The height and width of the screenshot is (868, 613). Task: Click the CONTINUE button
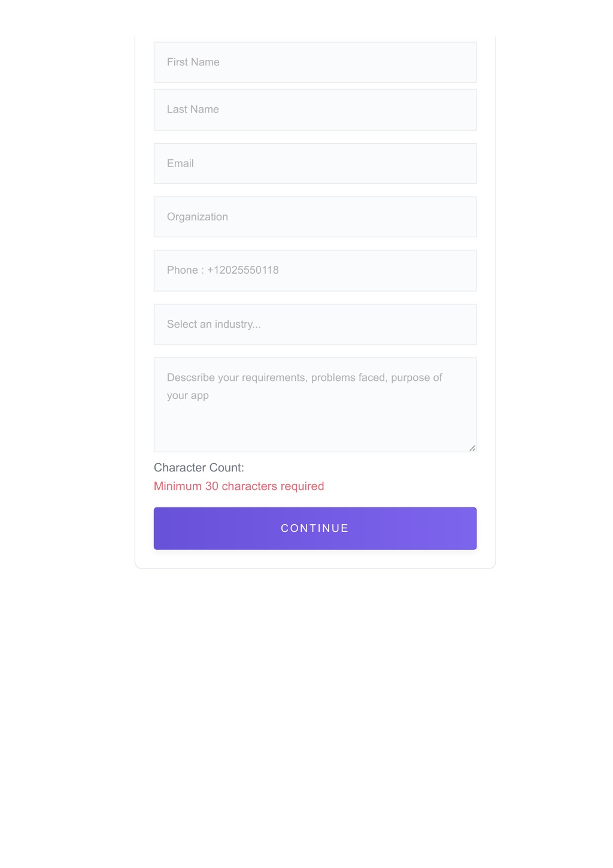point(315,528)
